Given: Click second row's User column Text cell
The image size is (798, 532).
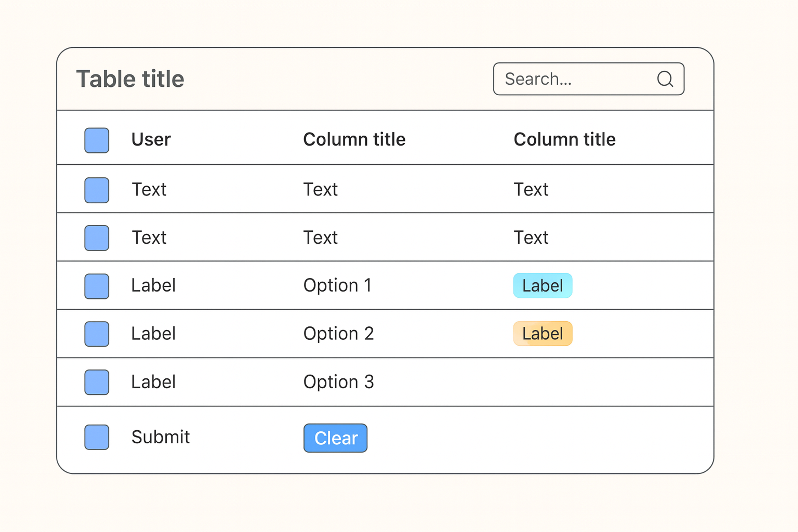Looking at the screenshot, I should 149,237.
